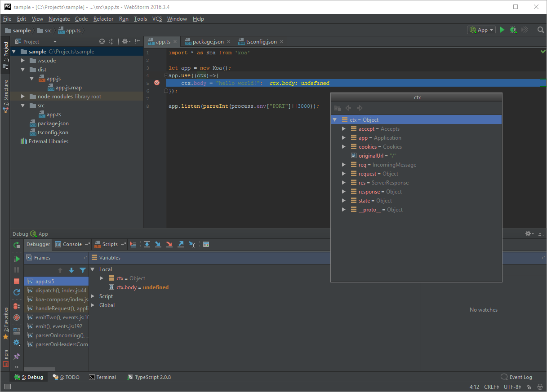Open Debug panel gear settings at right
The height and width of the screenshot is (392, 547).
(x=529, y=233)
